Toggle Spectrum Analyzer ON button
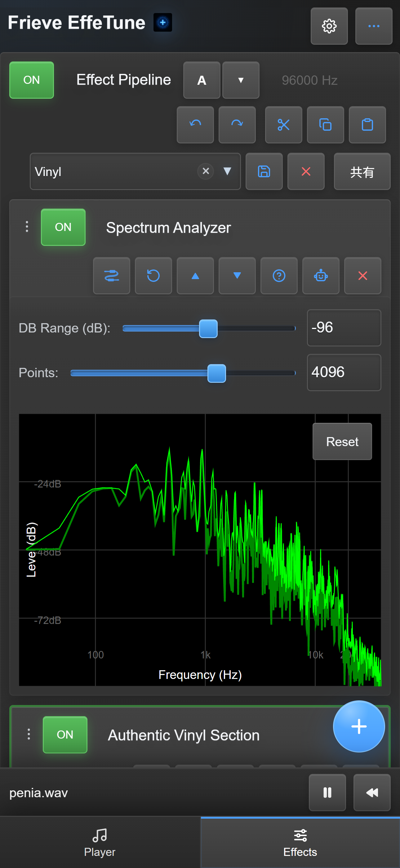 [x=63, y=227]
